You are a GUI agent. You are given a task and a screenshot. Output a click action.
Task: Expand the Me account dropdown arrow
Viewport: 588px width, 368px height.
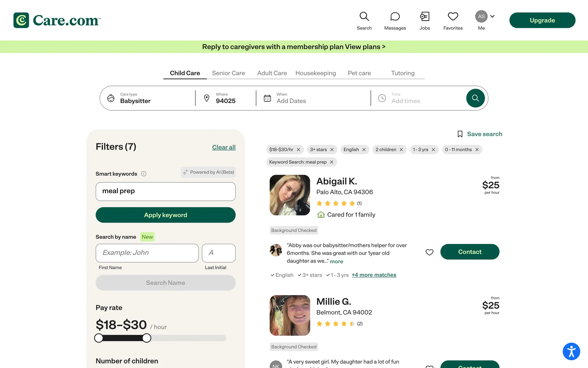click(x=492, y=16)
